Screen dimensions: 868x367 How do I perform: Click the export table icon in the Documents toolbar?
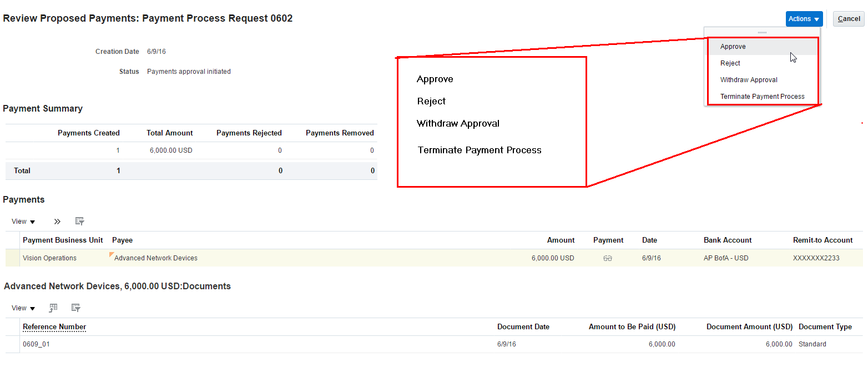click(x=53, y=308)
